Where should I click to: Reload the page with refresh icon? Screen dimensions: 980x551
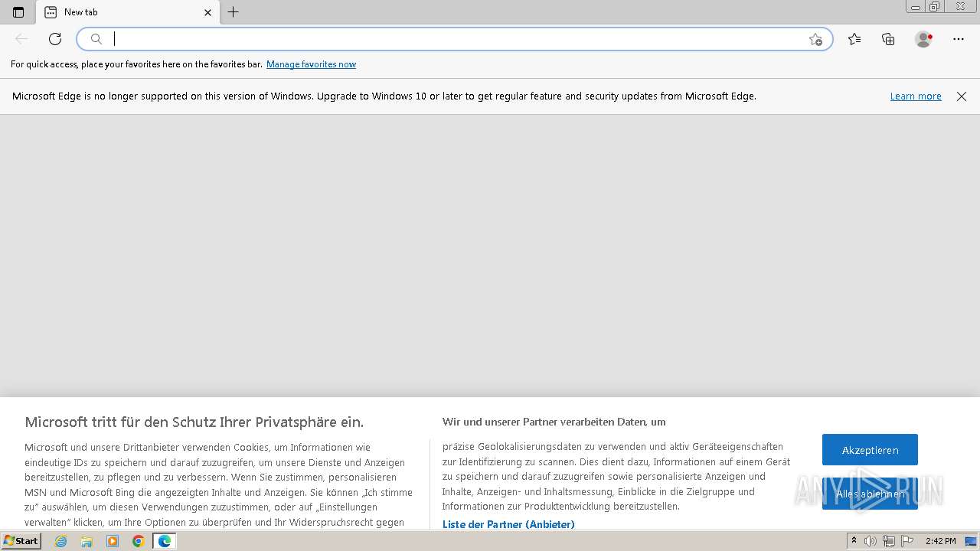coord(55,39)
